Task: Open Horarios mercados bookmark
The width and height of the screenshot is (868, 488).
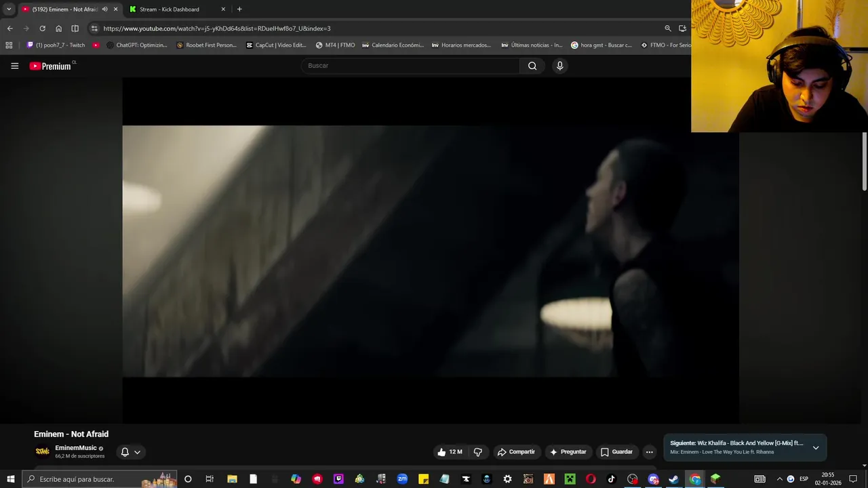Action: tap(461, 45)
